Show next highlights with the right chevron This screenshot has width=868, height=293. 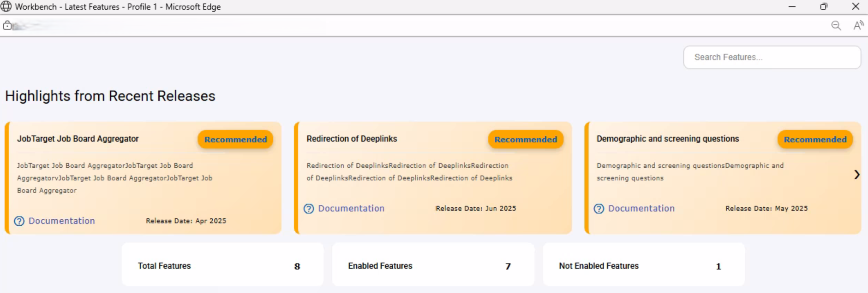click(856, 175)
